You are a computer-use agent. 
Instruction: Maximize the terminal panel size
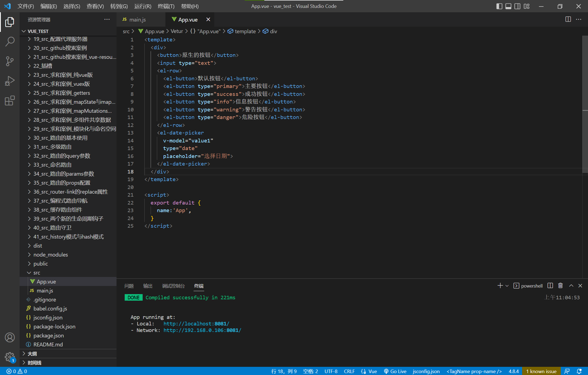click(x=571, y=286)
